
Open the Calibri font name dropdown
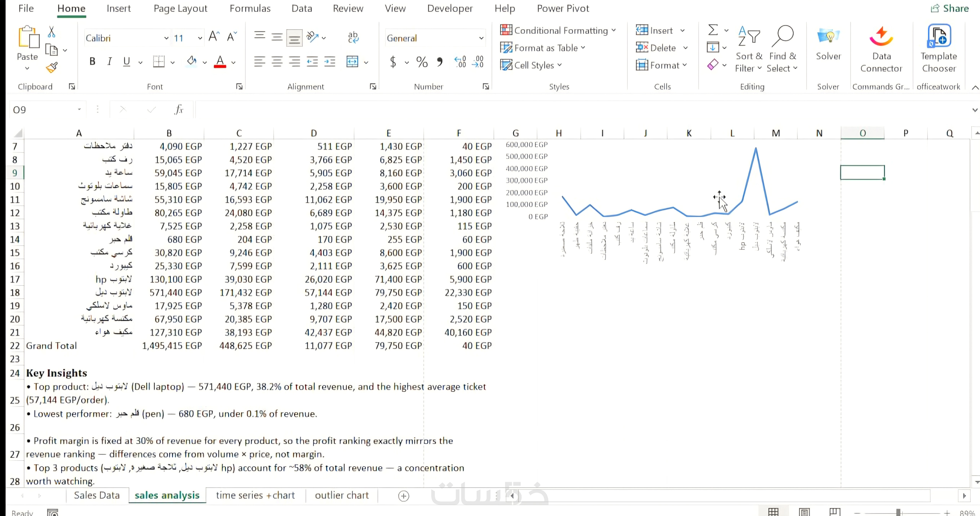click(166, 38)
